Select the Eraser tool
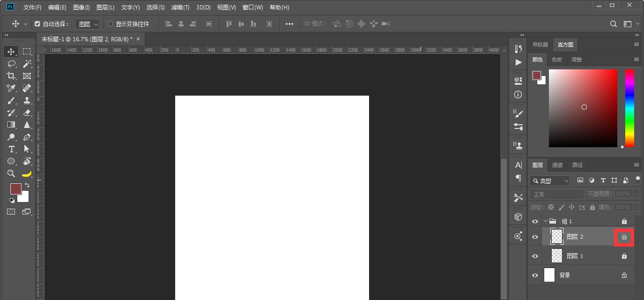This screenshot has width=644, height=300. point(27,112)
